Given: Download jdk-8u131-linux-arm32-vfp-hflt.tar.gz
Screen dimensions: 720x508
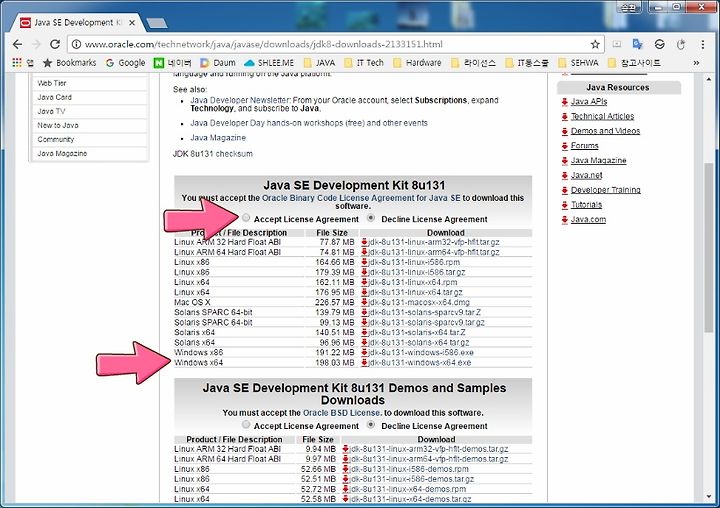Looking at the screenshot, I should point(433,242).
